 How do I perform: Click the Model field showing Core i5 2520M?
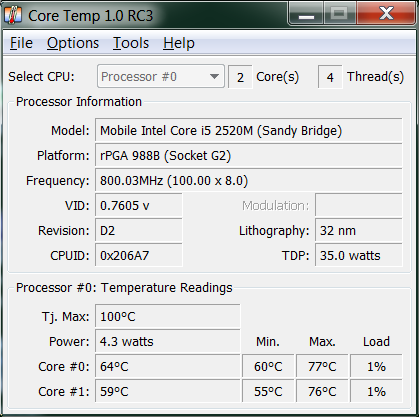pyautogui.click(x=249, y=131)
